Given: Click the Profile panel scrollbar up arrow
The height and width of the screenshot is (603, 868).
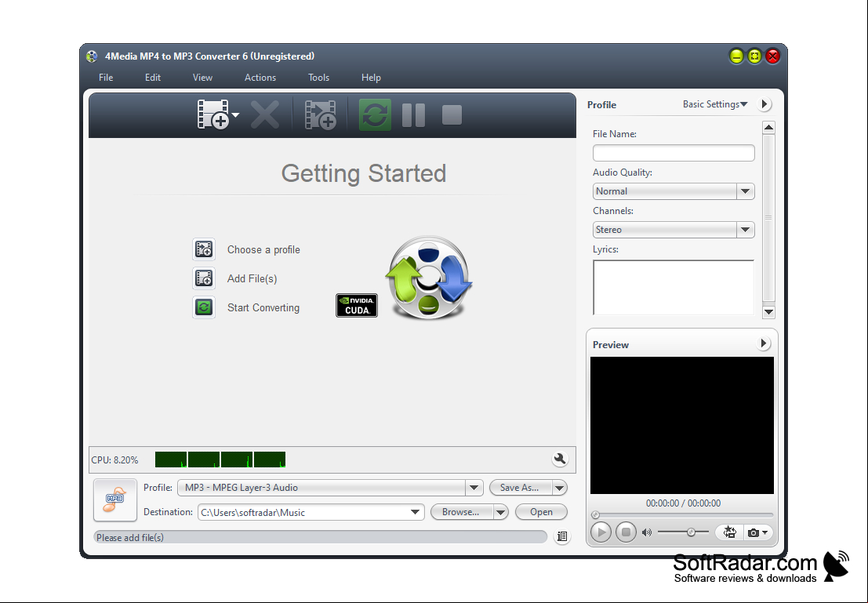Looking at the screenshot, I should tap(768, 127).
